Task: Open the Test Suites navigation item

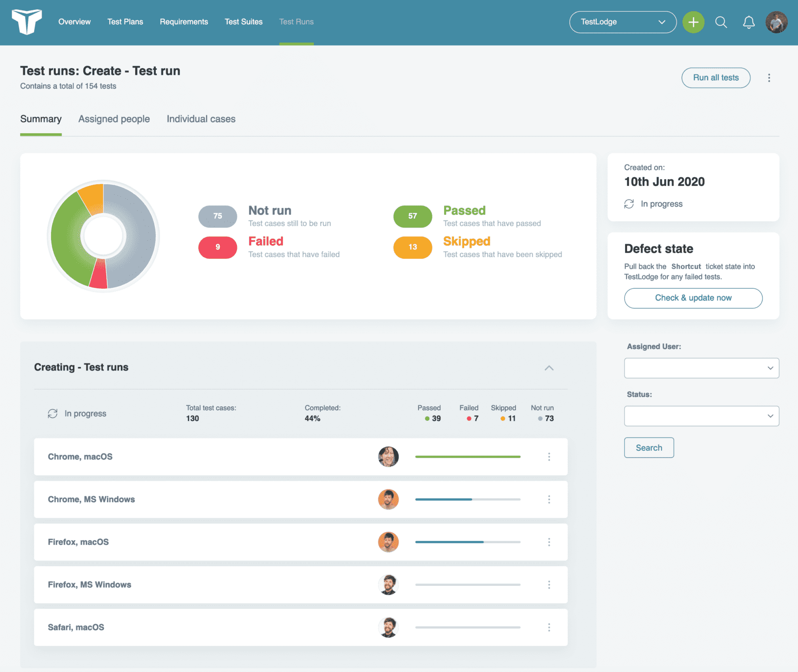Action: (x=243, y=22)
